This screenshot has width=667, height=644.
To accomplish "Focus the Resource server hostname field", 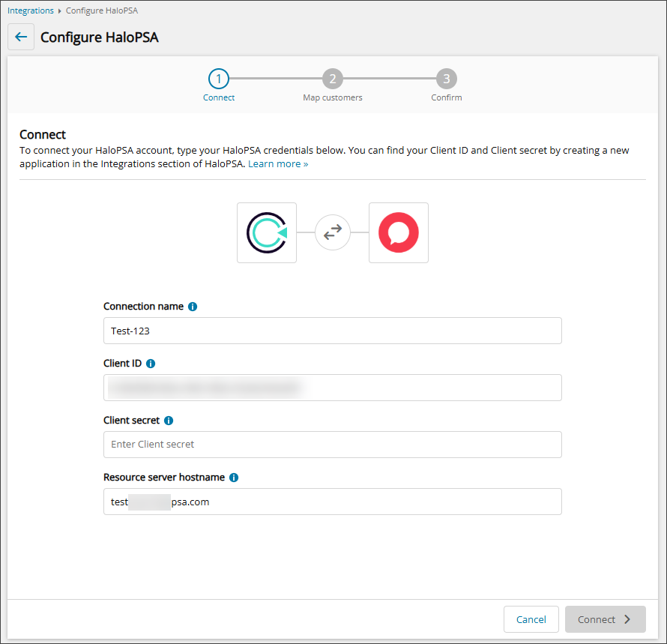I will click(332, 502).
